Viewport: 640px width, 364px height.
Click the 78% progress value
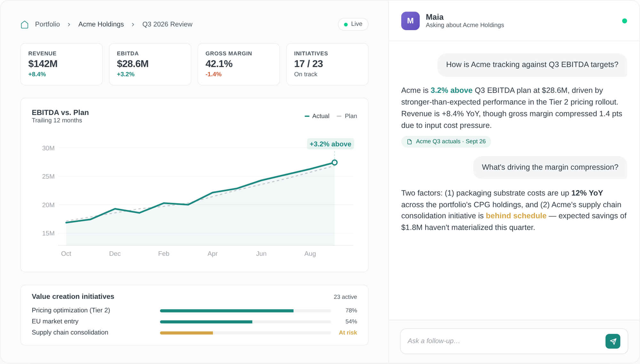351,311
